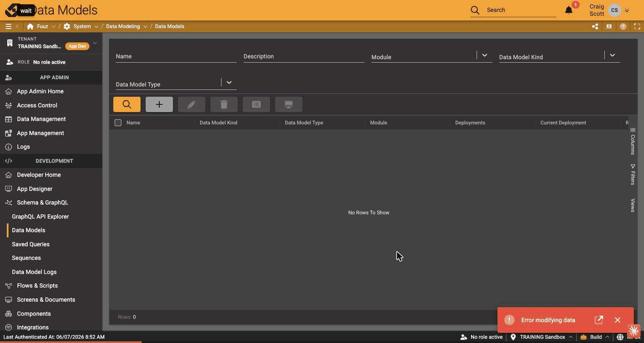Image resolution: width=644 pixels, height=343 pixels.
Task: Click the plus add button
Action: coord(159,104)
